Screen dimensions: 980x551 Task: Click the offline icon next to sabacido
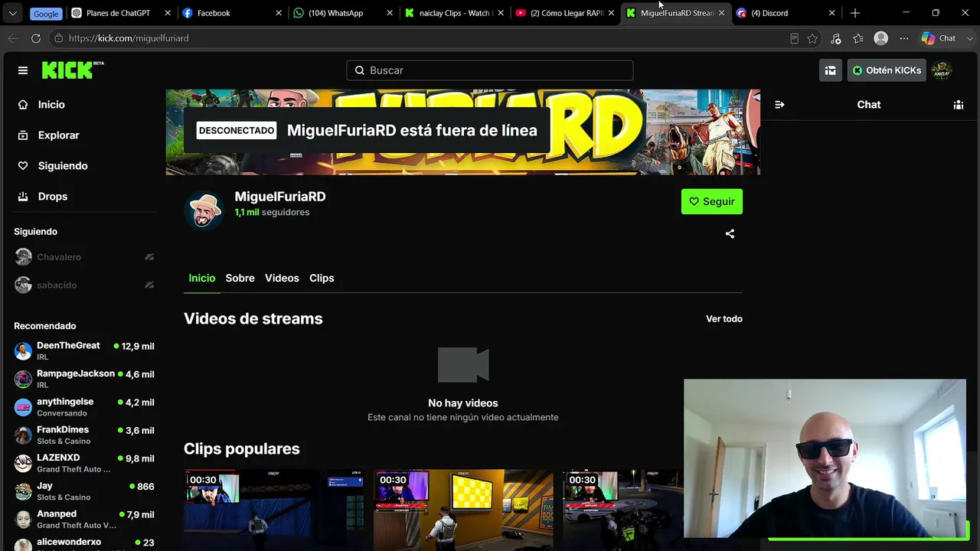point(149,285)
